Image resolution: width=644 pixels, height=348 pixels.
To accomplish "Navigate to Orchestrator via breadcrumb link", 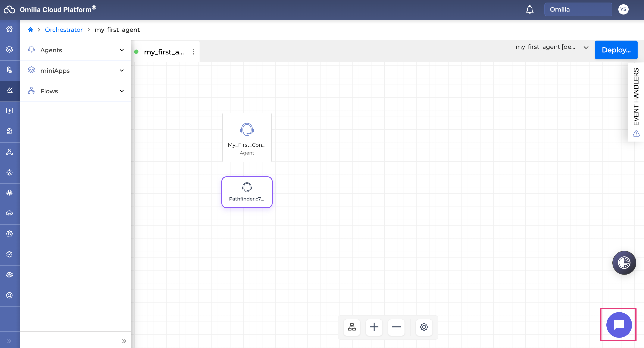I will click(x=64, y=29).
